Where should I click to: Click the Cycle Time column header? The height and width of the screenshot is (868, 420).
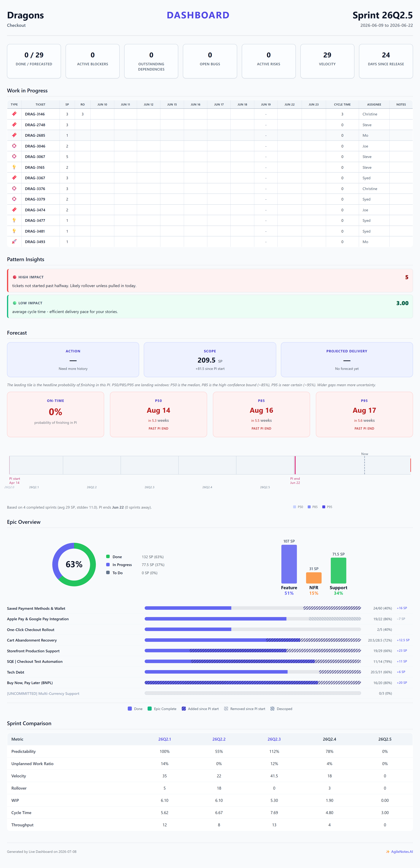coord(342,104)
